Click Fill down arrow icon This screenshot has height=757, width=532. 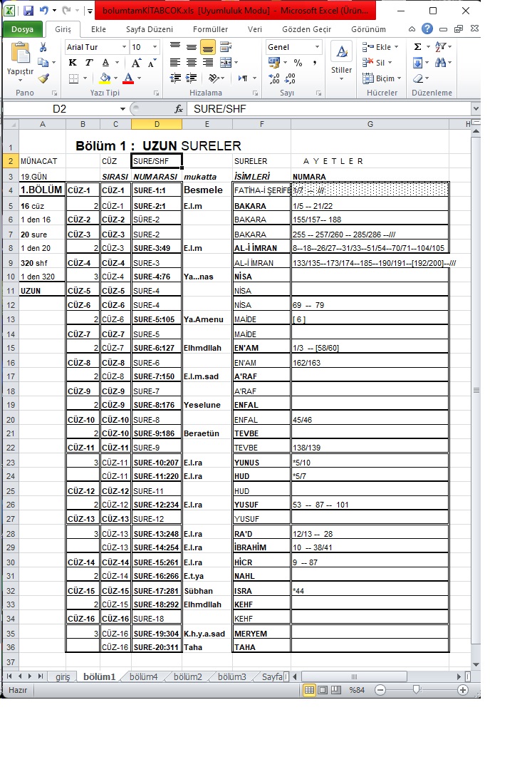[x=417, y=63]
